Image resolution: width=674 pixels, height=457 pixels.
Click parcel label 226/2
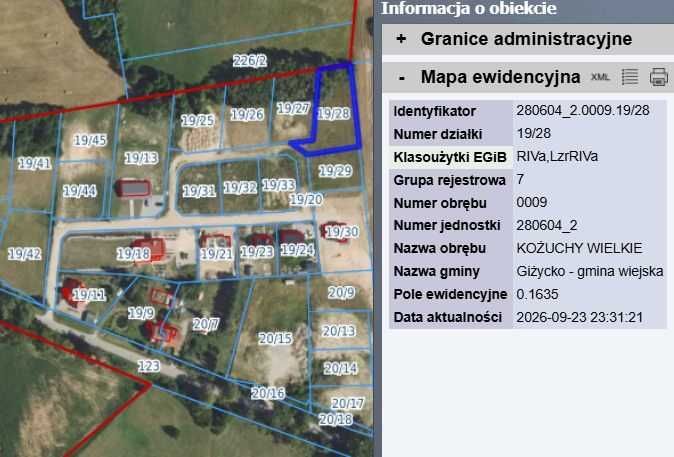[250, 61]
